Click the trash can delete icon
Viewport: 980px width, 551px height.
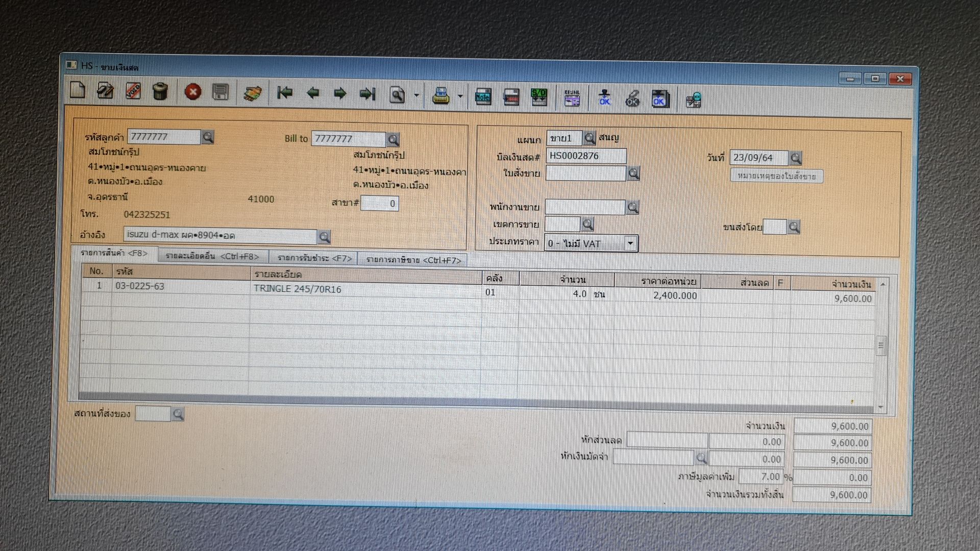[x=160, y=92]
